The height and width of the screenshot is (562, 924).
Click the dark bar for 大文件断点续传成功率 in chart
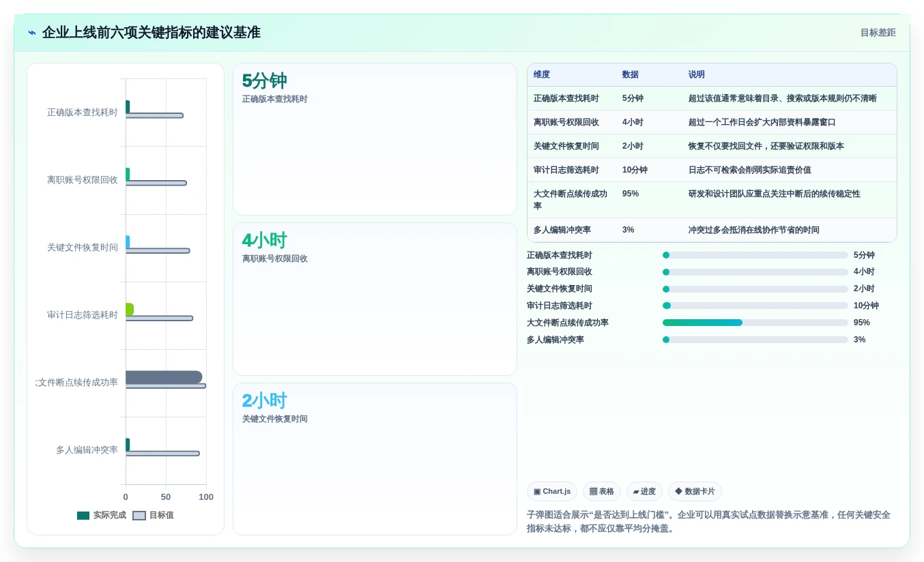click(x=164, y=377)
